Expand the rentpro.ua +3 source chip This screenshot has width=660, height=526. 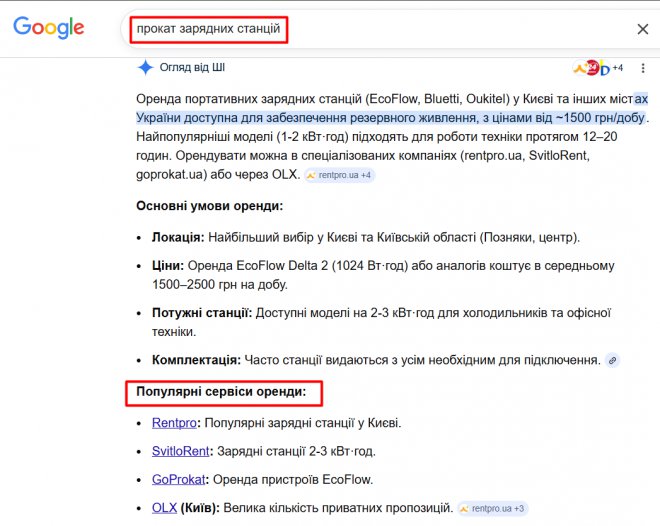pos(492,508)
